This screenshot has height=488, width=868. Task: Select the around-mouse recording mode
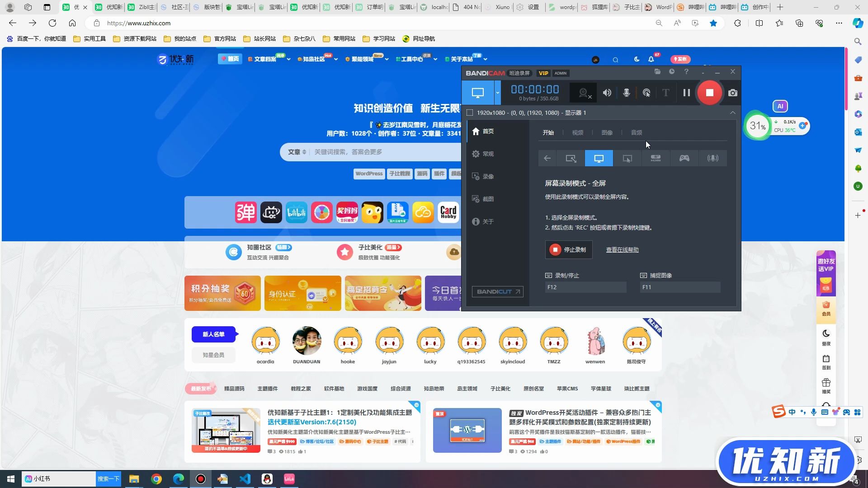(627, 158)
